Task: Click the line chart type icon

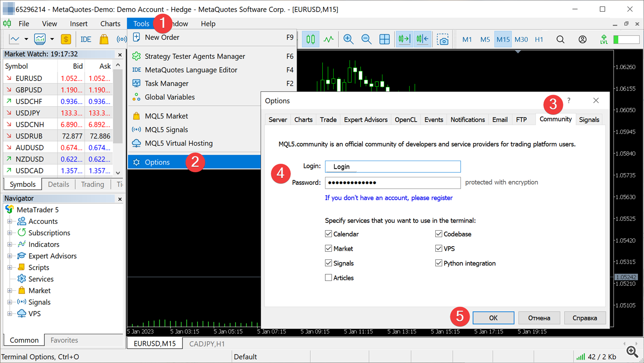Action: [x=14, y=40]
